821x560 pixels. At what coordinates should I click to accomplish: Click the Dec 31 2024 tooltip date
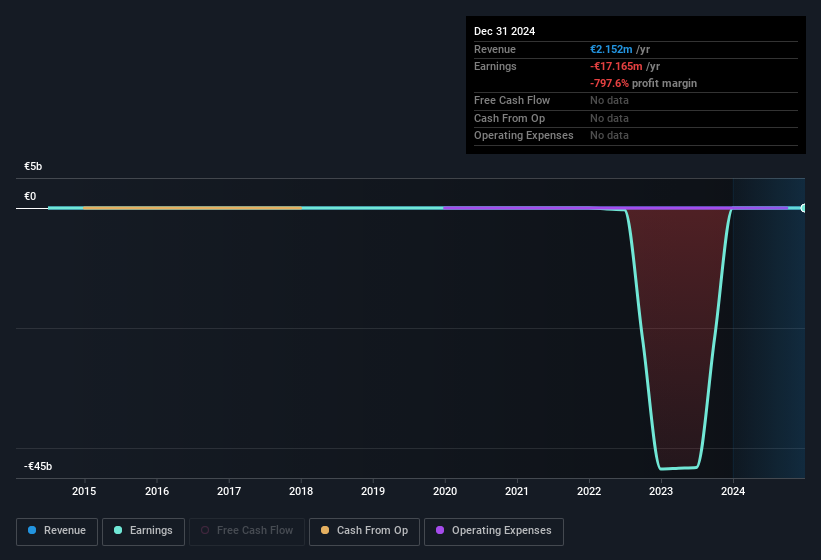click(x=504, y=31)
